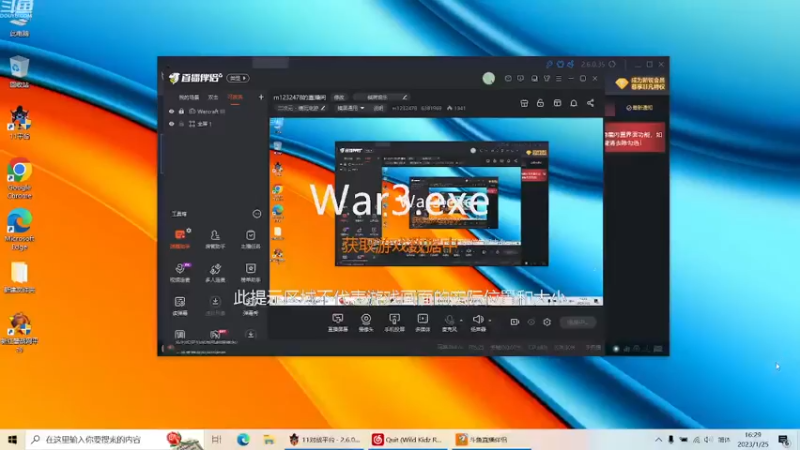Click the unlock padlock icon in header
Image resolution: width=800 pixels, height=450 pixels.
pos(540,103)
